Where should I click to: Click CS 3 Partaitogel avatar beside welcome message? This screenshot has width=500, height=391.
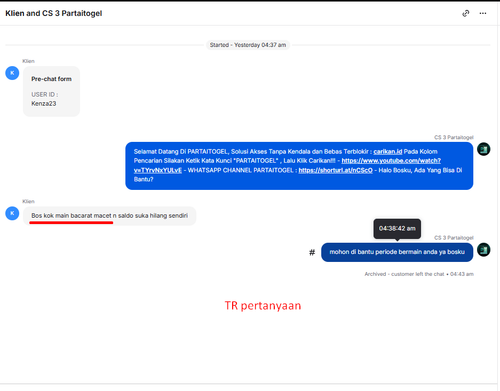(483, 149)
